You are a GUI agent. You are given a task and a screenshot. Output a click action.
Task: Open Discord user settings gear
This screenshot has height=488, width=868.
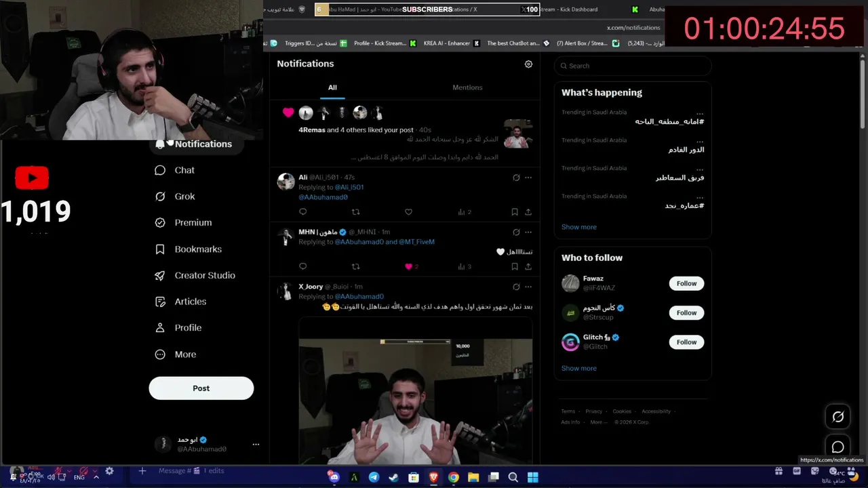click(x=109, y=471)
